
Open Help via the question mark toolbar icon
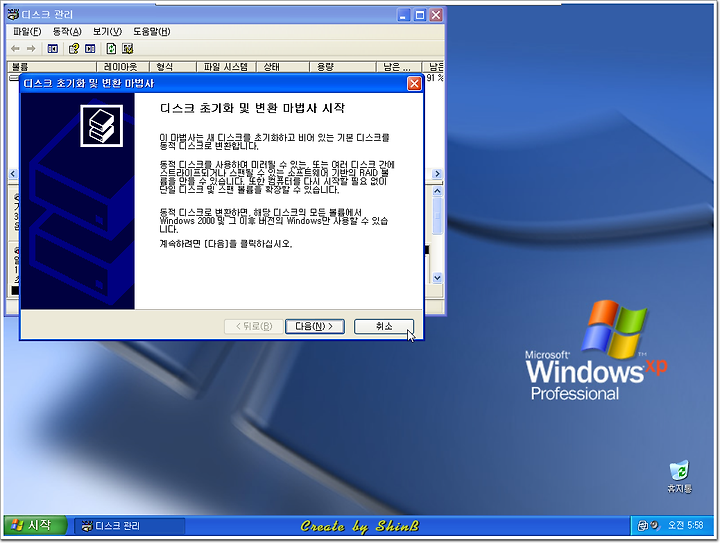[x=73, y=49]
